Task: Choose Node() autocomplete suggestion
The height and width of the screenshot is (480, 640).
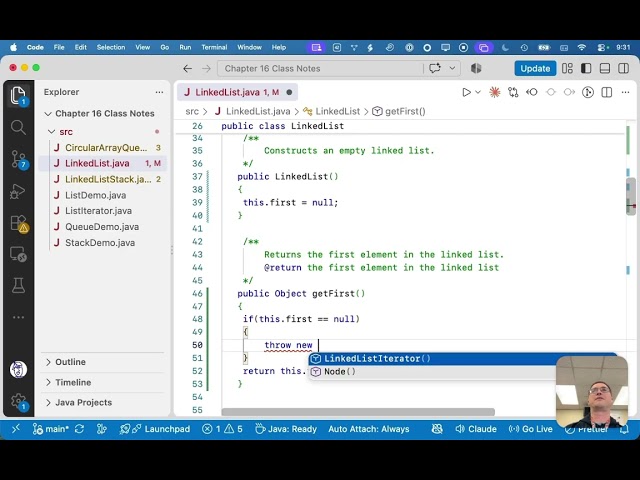Action: [x=432, y=372]
